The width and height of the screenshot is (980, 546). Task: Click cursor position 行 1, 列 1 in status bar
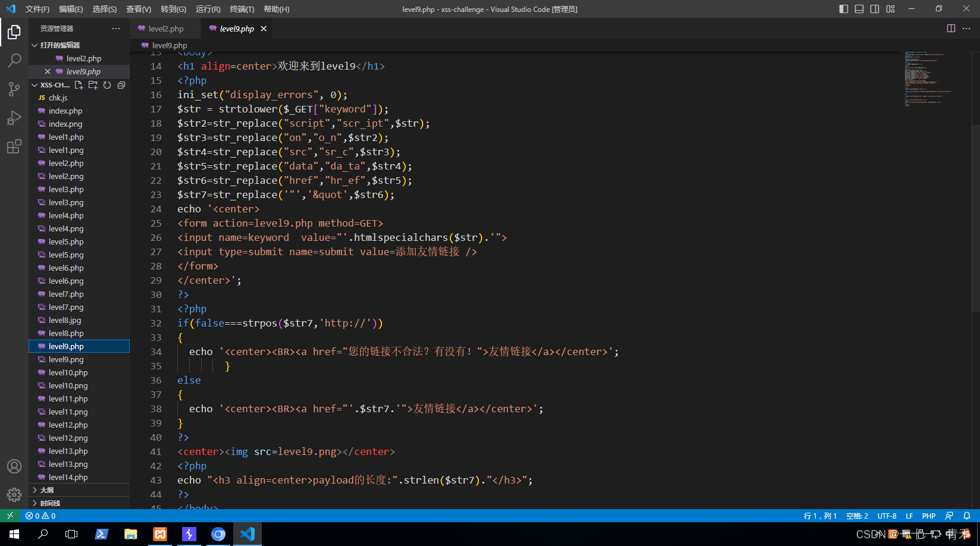pyautogui.click(x=820, y=516)
